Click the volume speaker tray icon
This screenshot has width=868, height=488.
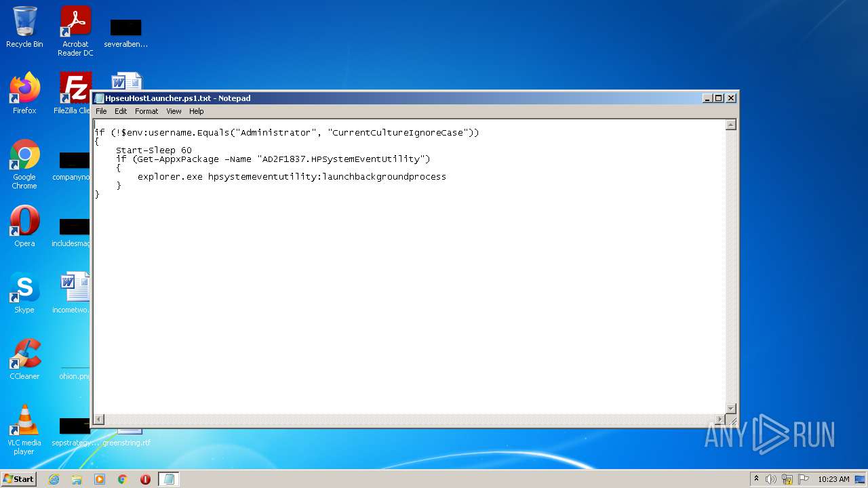771,479
